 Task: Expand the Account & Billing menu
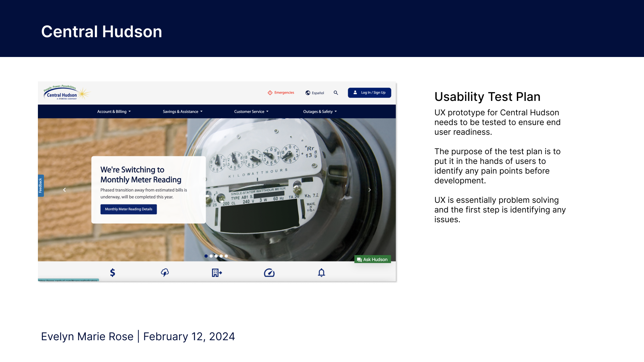114,112
